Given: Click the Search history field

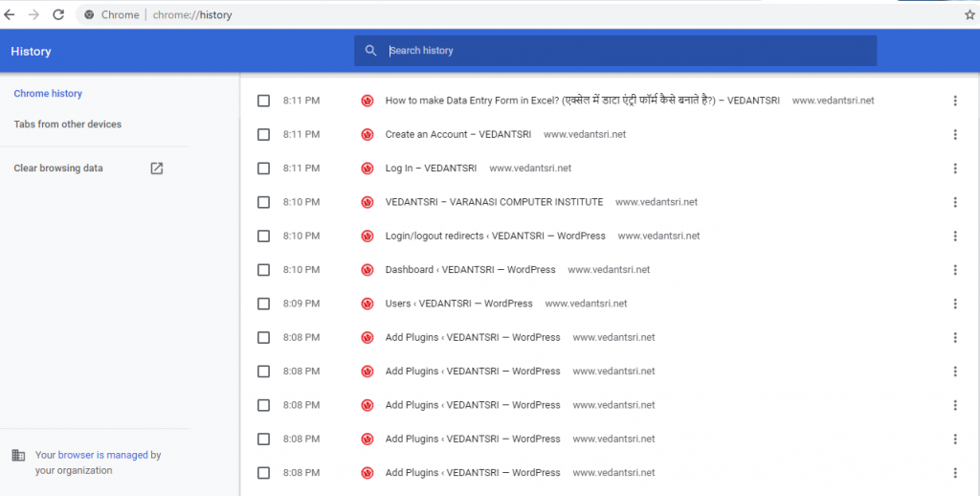Looking at the screenshot, I should tap(615, 51).
